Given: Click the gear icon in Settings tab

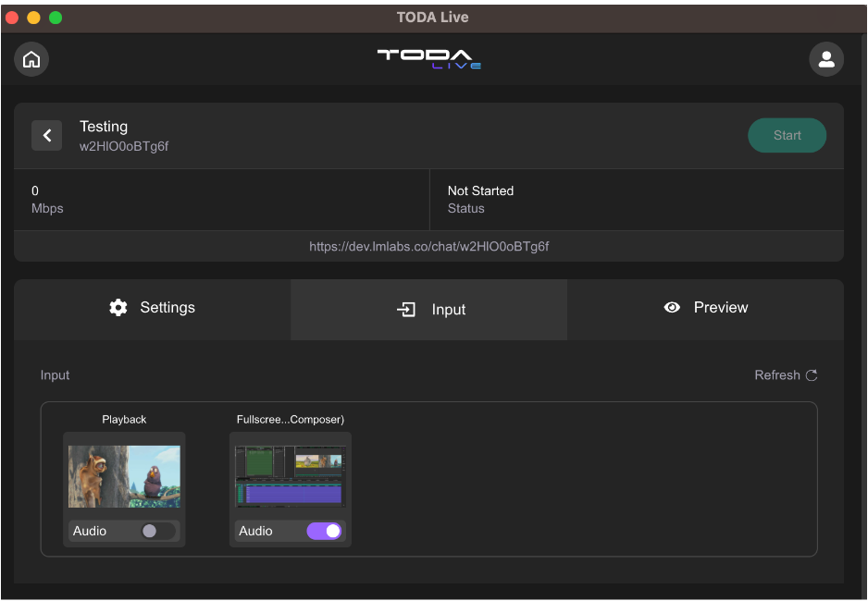Looking at the screenshot, I should pos(118,307).
